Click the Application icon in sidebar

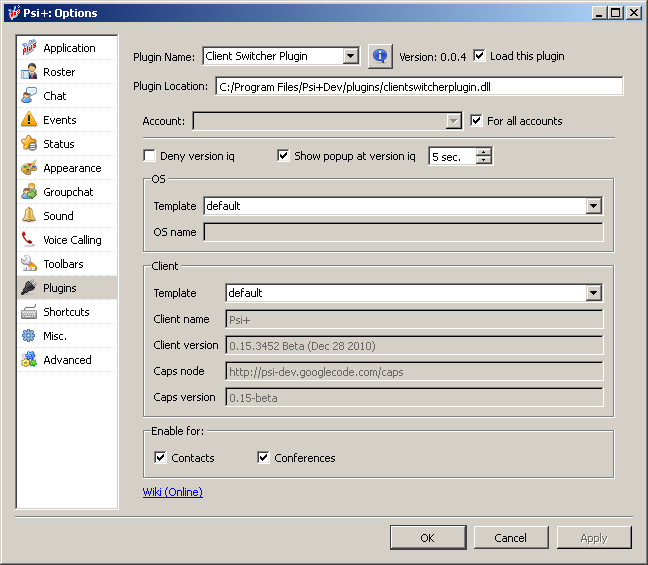(29, 48)
